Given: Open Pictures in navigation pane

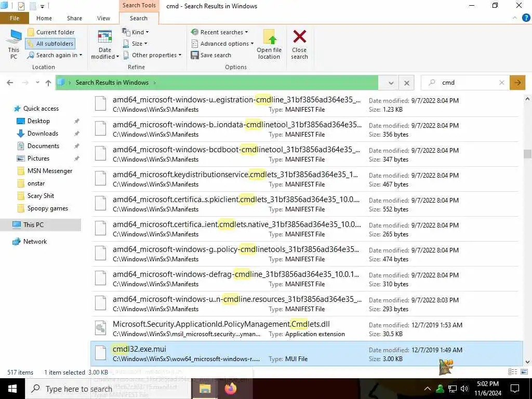Looking at the screenshot, I should click(x=38, y=158).
